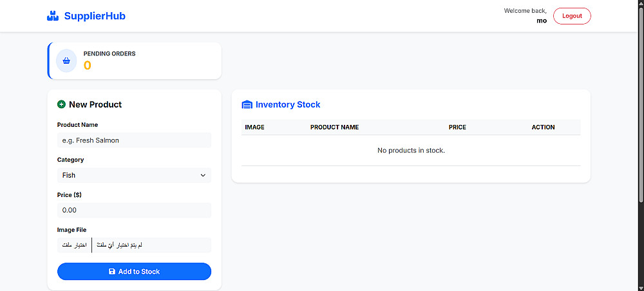Click the warehouse icon beside Inventory Stock

[x=247, y=104]
